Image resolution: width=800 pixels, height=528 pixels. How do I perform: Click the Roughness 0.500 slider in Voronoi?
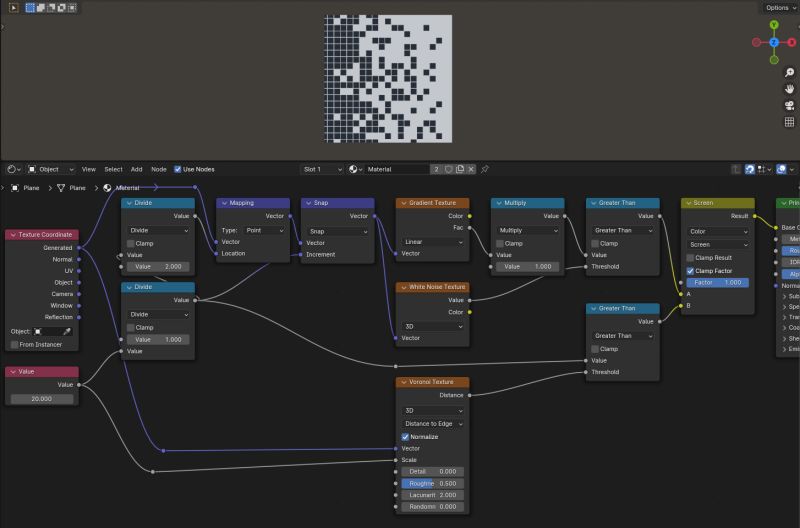point(433,484)
